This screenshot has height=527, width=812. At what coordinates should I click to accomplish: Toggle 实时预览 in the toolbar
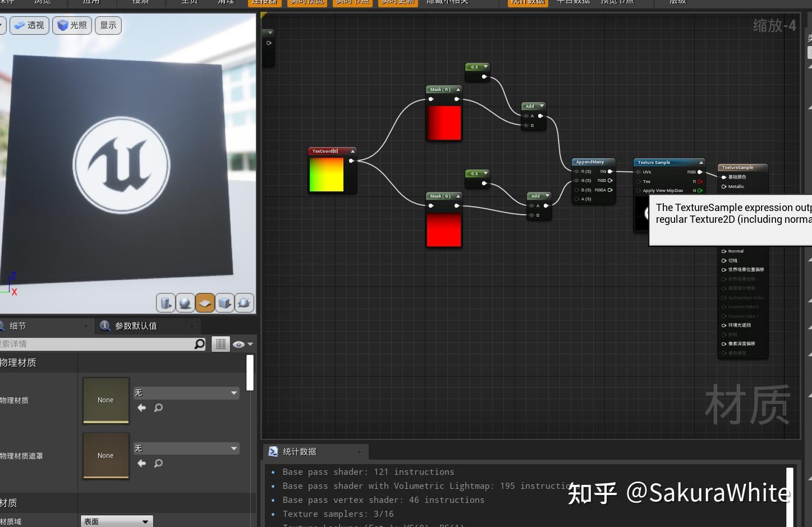(x=307, y=2)
